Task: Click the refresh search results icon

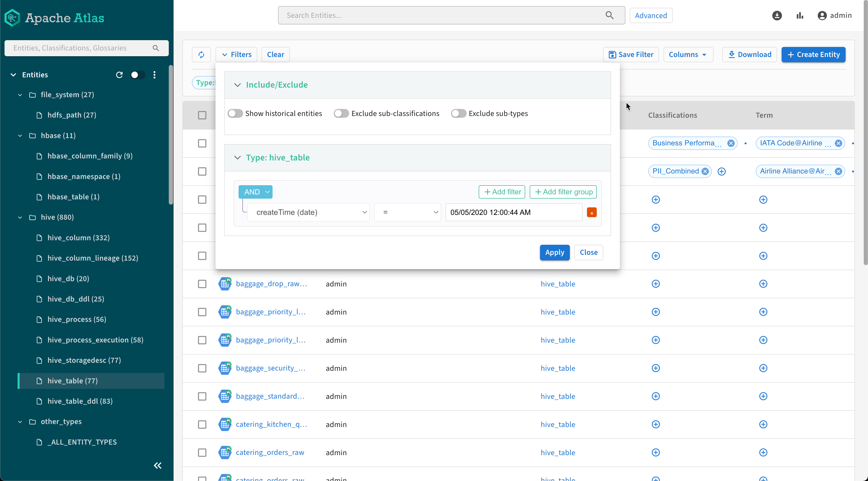Action: click(x=201, y=54)
